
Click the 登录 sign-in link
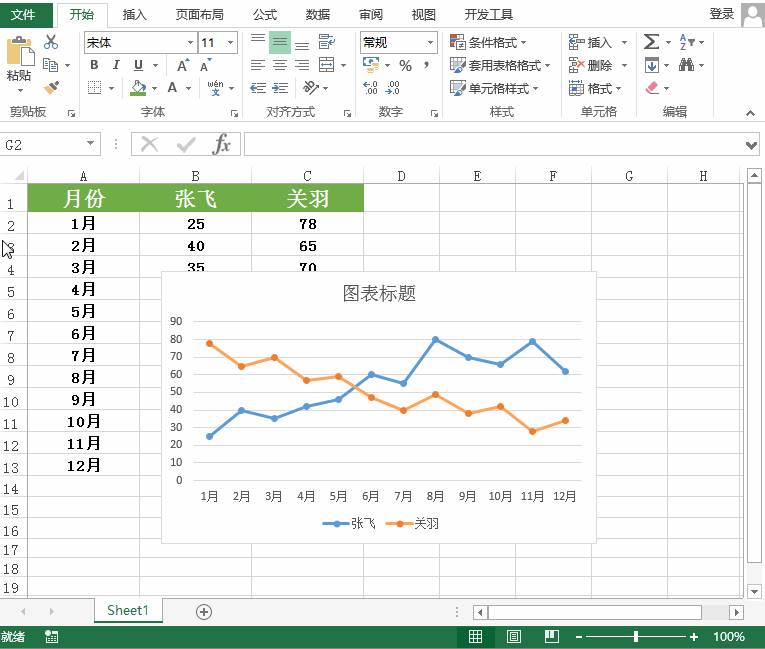click(722, 14)
